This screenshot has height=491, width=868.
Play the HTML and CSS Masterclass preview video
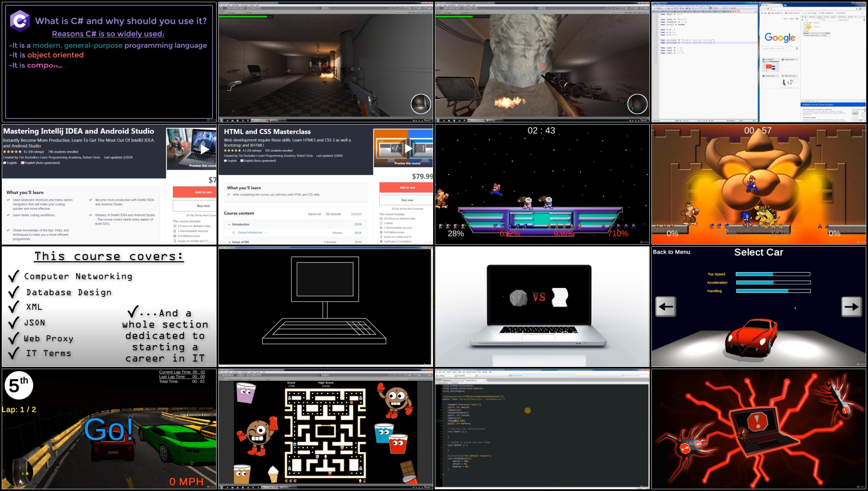408,148
